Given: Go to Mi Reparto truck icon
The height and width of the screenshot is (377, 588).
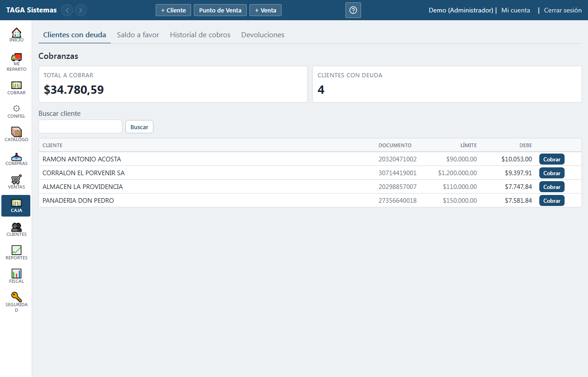Looking at the screenshot, I should pyautogui.click(x=16, y=62).
